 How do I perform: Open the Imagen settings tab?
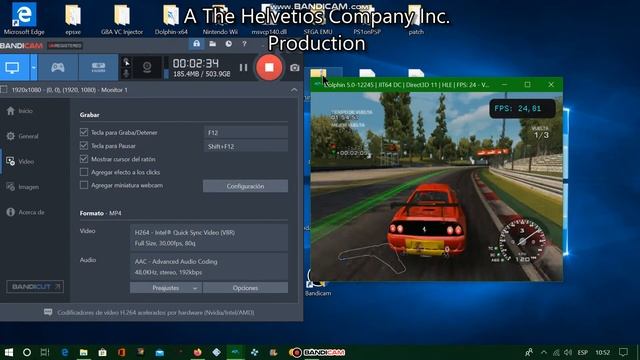pos(23,187)
